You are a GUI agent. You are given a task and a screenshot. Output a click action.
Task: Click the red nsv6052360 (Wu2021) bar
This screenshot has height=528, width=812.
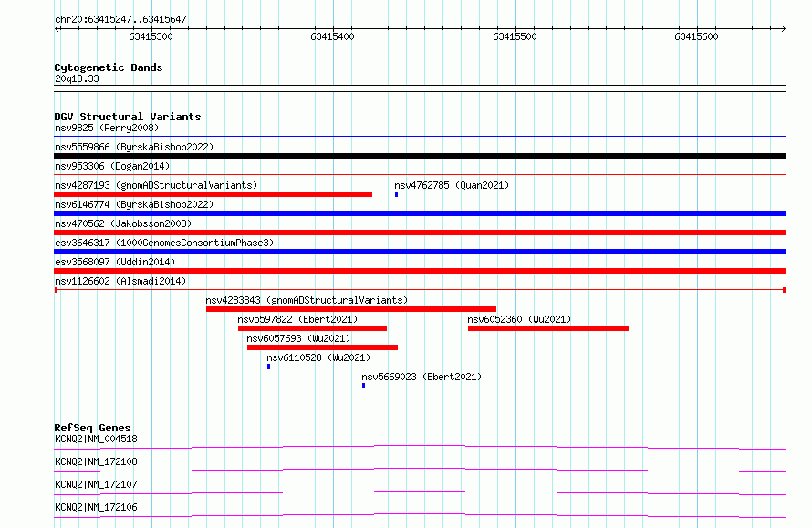548,328
